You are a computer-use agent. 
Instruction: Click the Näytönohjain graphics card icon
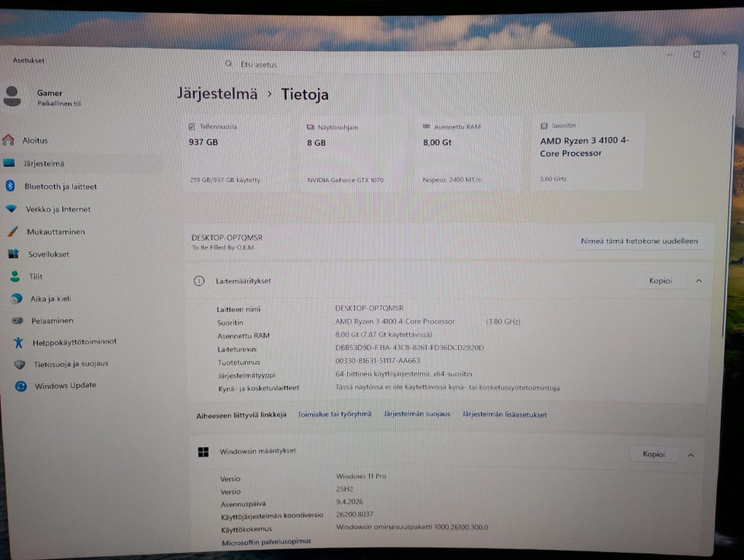coord(310,127)
